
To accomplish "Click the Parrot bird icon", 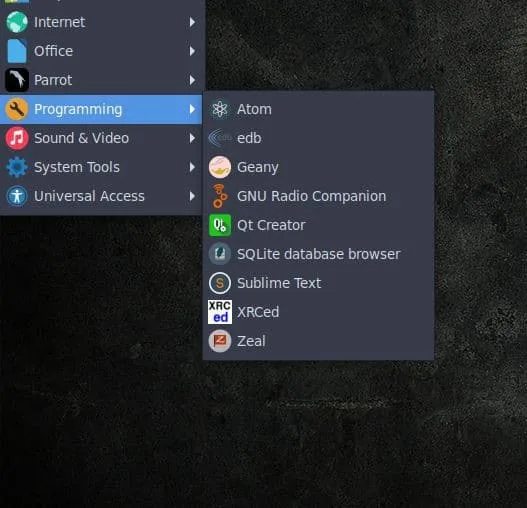I will coord(17,80).
